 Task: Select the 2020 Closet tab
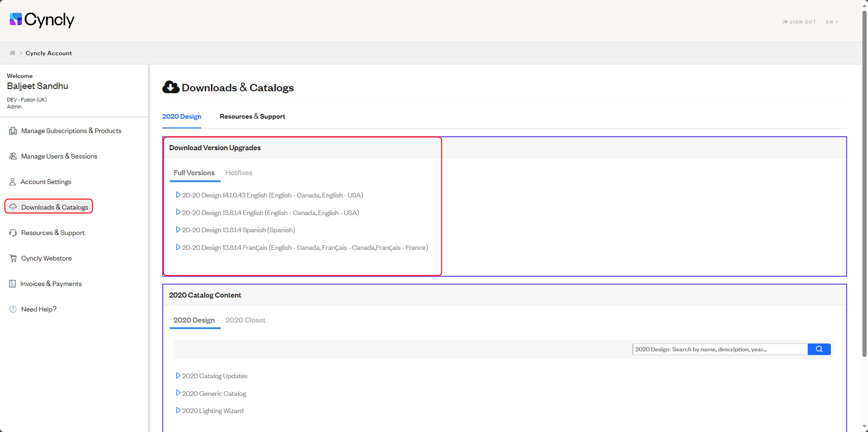click(245, 320)
